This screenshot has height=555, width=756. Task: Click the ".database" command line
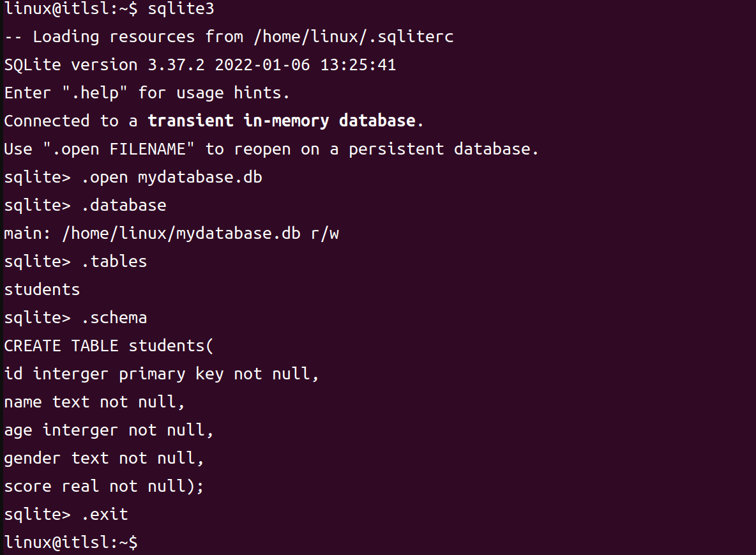[x=123, y=206]
